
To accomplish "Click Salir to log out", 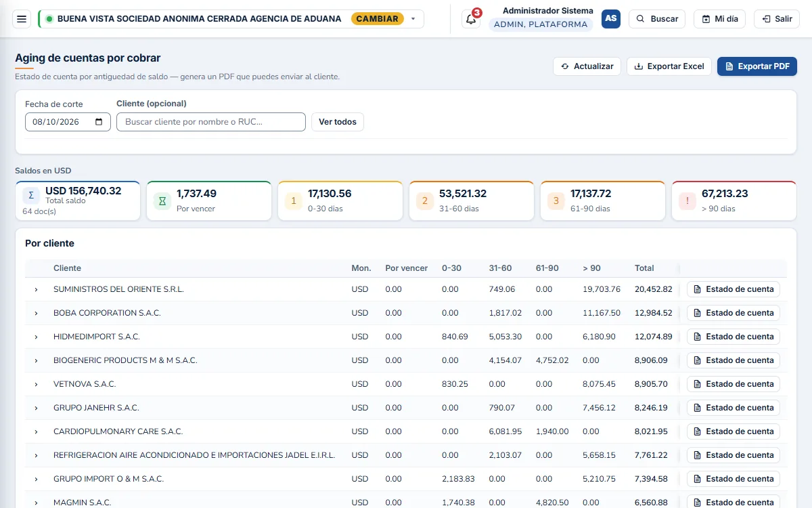I will click(777, 19).
